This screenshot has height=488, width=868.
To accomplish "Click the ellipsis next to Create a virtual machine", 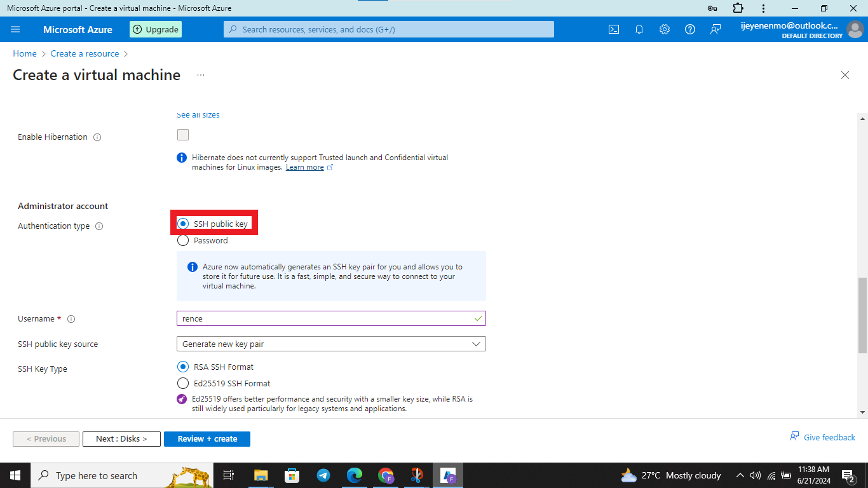I will point(201,75).
